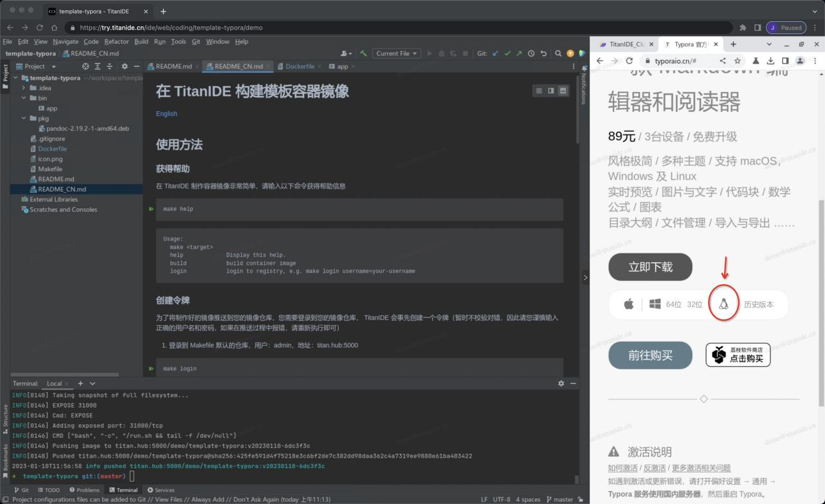Click the Build project hammer icon
825x504 pixels.
pyautogui.click(x=364, y=53)
